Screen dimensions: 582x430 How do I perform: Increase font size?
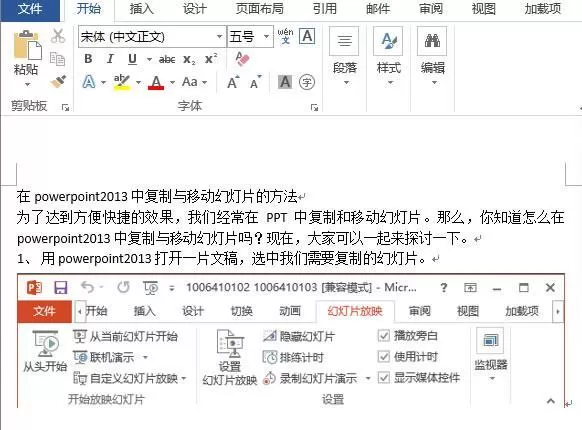point(233,82)
